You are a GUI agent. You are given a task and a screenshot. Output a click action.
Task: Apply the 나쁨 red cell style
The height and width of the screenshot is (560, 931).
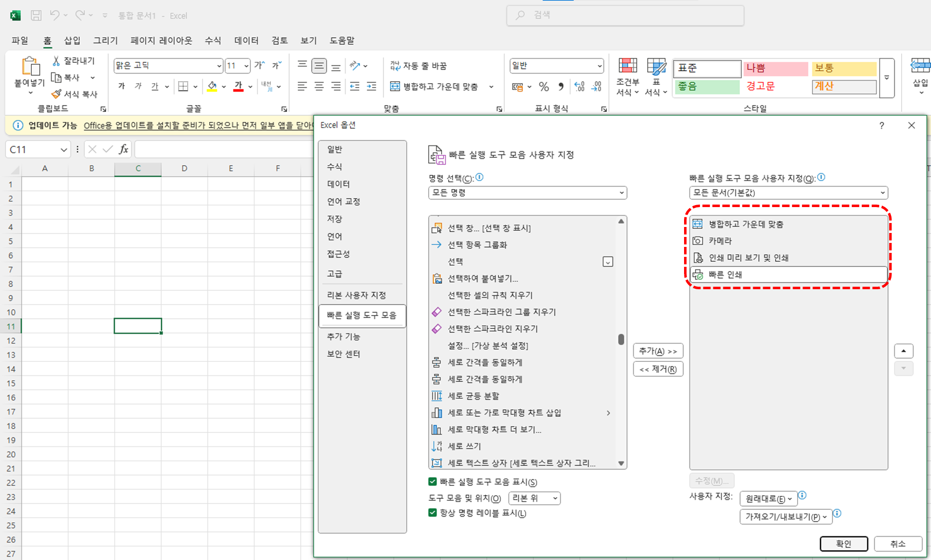click(775, 68)
